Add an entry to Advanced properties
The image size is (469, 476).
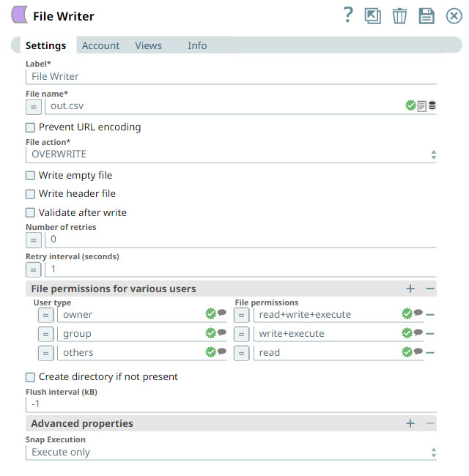click(410, 423)
